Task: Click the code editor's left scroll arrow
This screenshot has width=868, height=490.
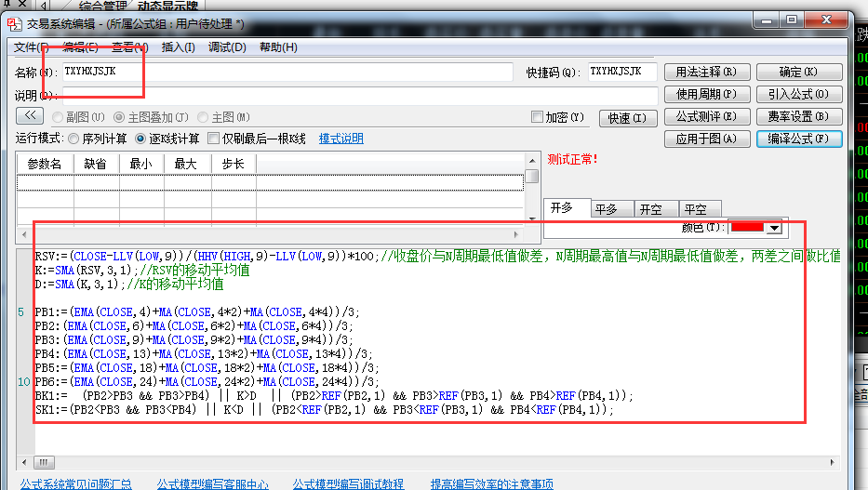Action: click(24, 462)
